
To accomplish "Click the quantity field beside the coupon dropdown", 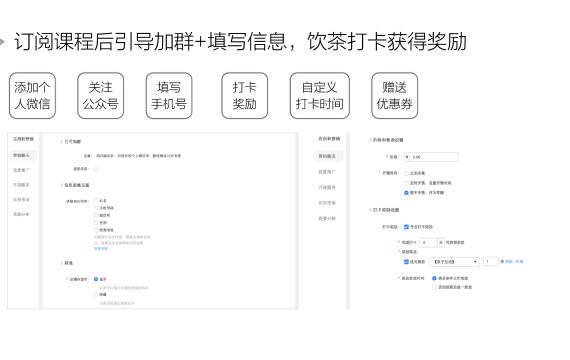I will click(x=490, y=261).
